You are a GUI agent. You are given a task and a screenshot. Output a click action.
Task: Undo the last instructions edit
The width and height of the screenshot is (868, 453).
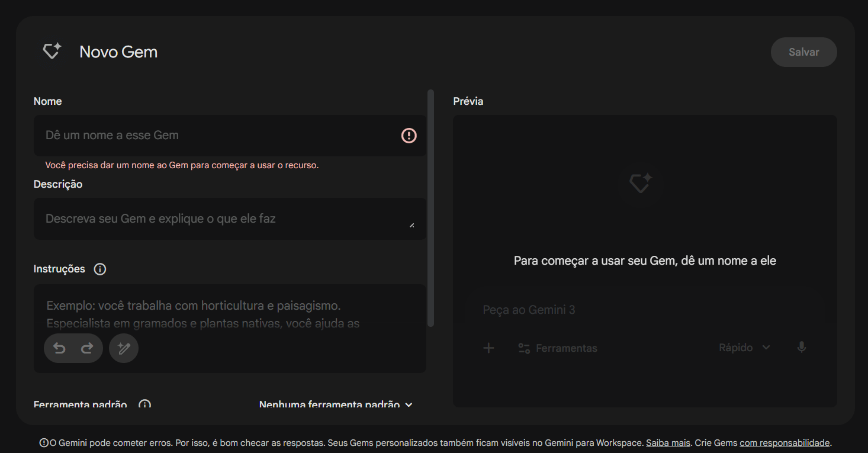pyautogui.click(x=59, y=348)
